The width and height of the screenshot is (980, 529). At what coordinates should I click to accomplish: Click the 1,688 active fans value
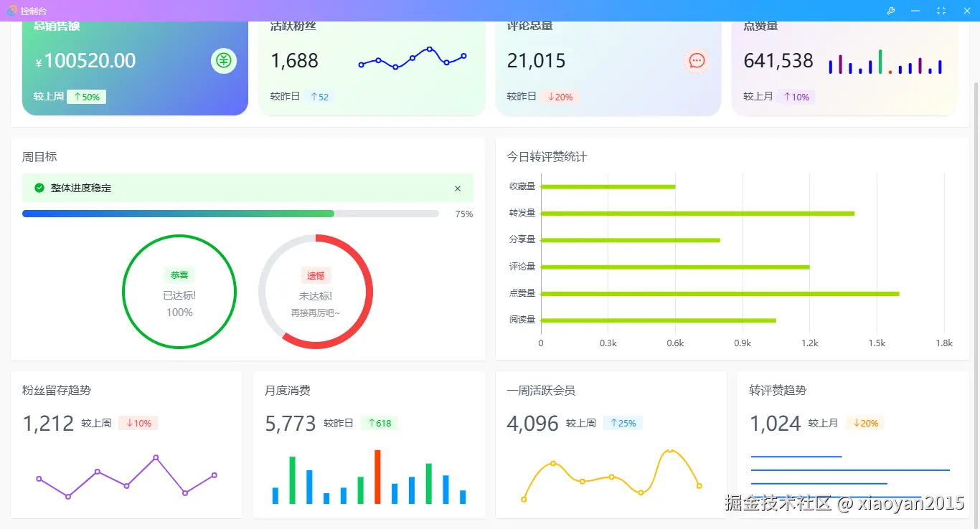[294, 61]
